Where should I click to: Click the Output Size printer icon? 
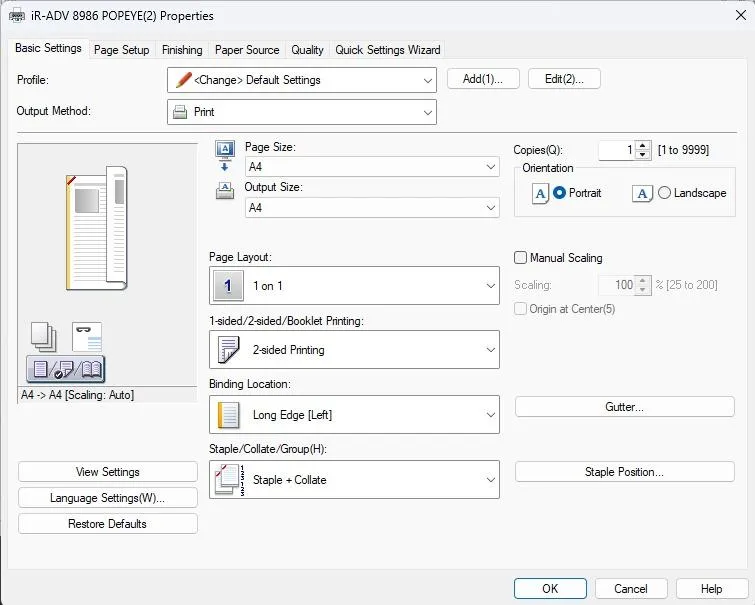pyautogui.click(x=225, y=191)
